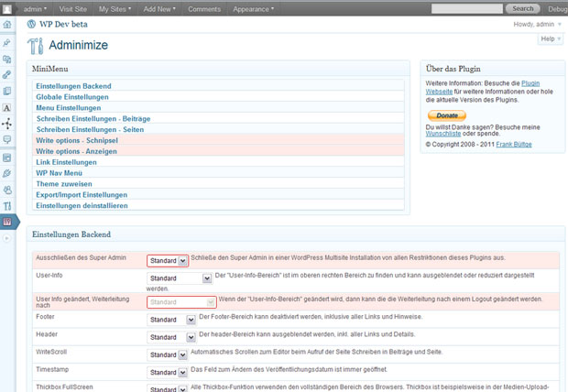Focus the admin bar search field
The width and height of the screenshot is (568, 392).
[x=467, y=8]
